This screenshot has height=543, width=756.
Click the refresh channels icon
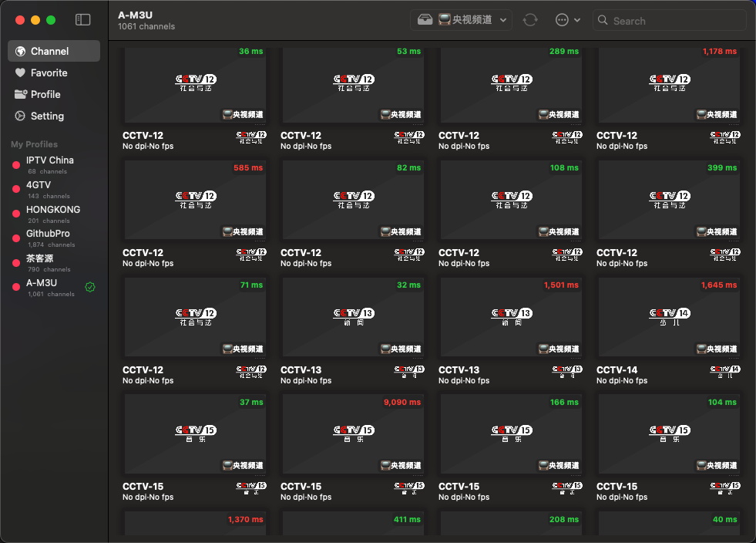click(530, 20)
